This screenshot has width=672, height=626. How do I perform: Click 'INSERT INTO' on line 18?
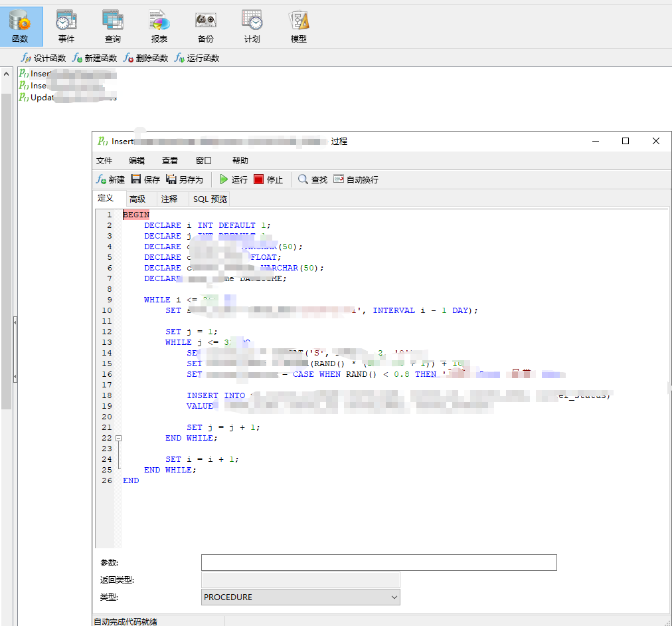[x=216, y=396]
